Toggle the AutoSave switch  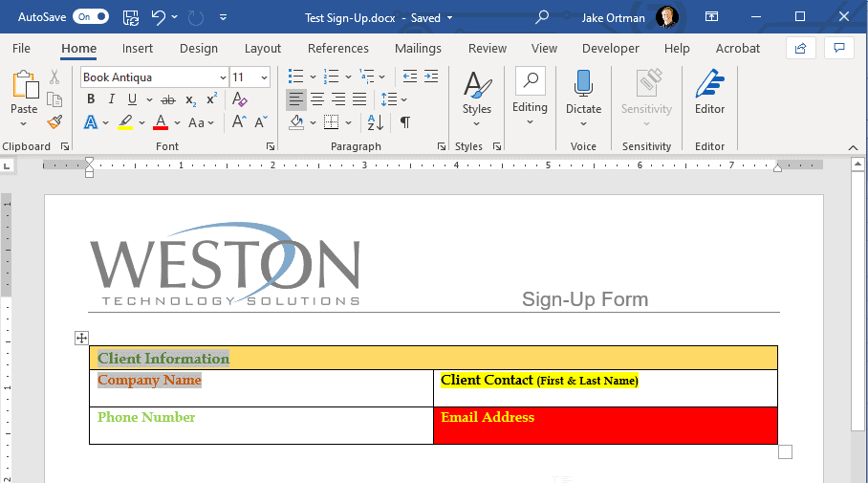[91, 16]
